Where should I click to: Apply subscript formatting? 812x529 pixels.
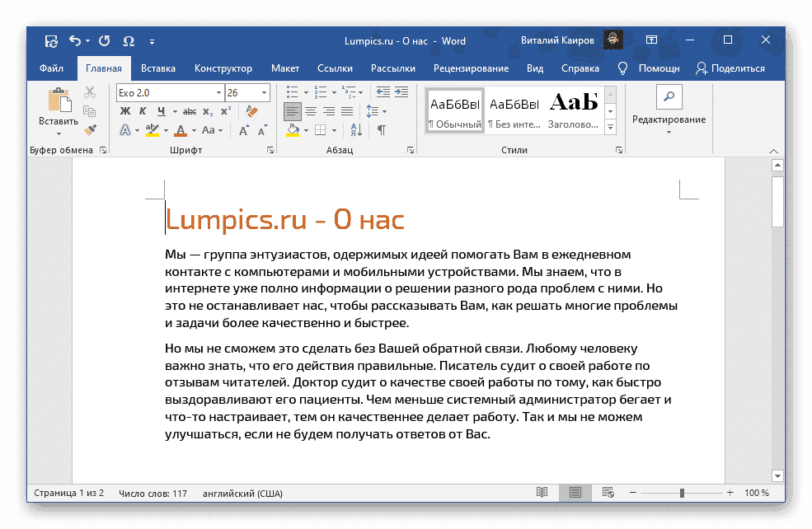pyautogui.click(x=209, y=110)
